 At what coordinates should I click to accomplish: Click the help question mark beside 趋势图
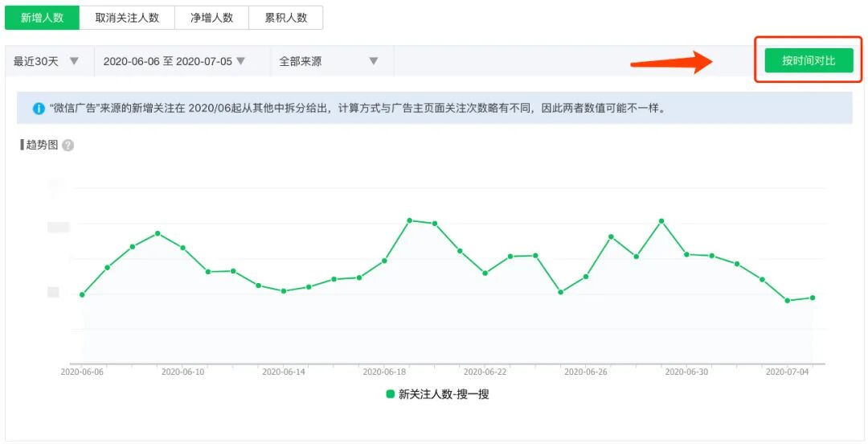(x=68, y=146)
